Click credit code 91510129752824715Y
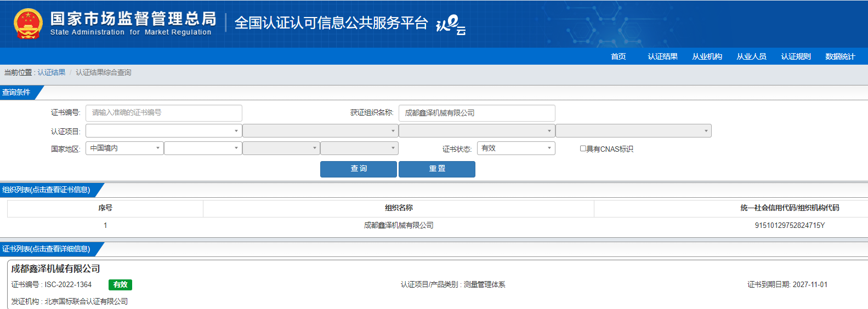The height and width of the screenshot is (309, 868). coord(790,225)
